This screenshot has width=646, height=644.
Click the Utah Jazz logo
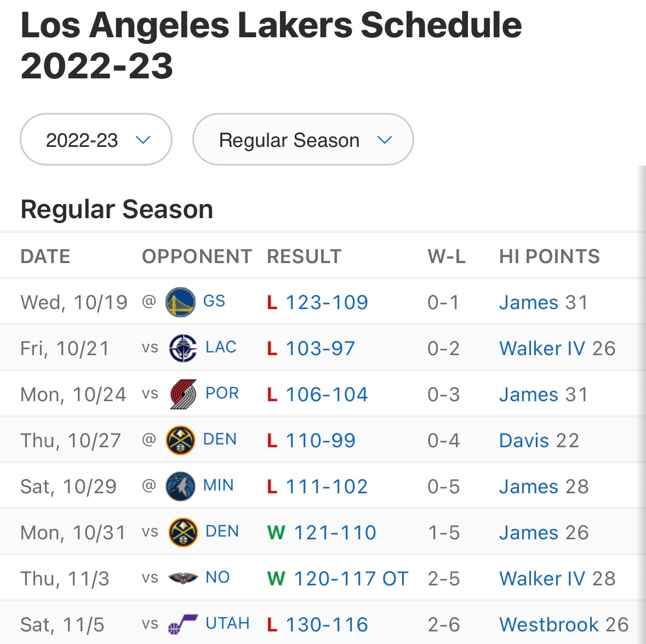(182, 624)
